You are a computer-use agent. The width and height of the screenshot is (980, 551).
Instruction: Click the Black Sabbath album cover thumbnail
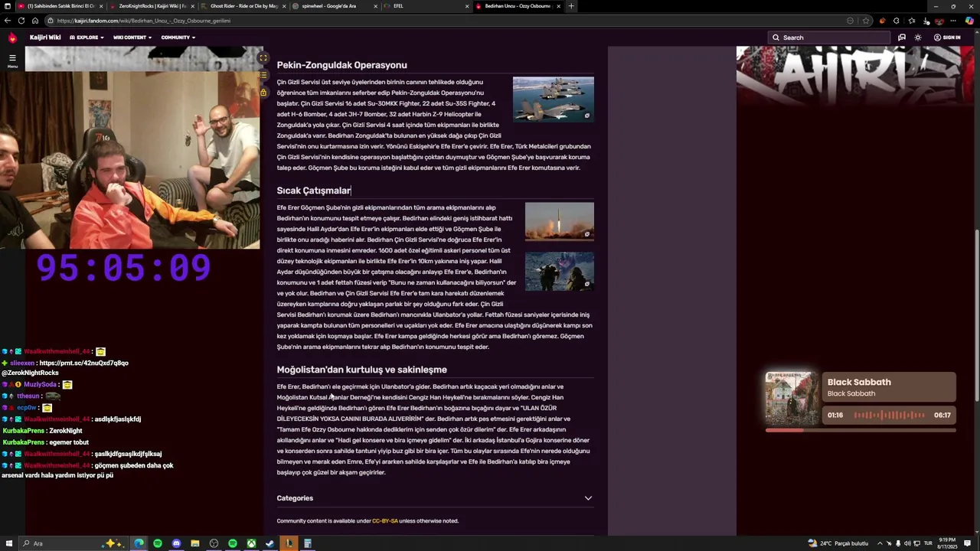tap(792, 398)
